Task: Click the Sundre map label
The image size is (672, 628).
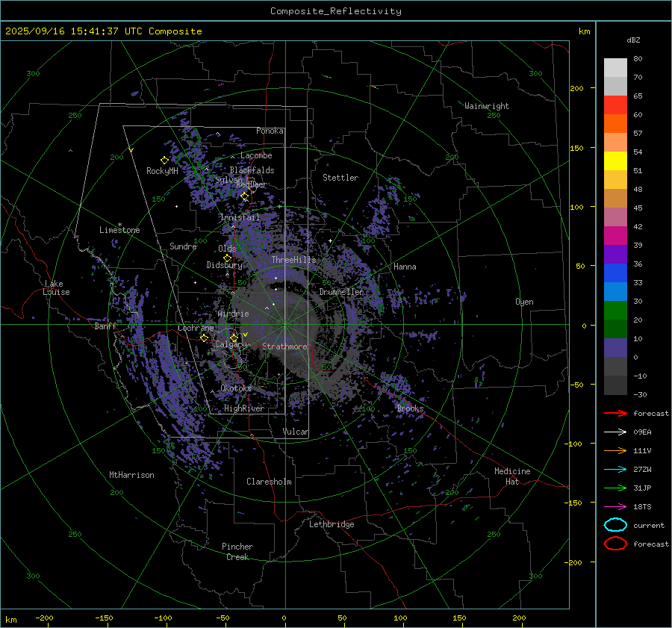Action: [x=183, y=246]
